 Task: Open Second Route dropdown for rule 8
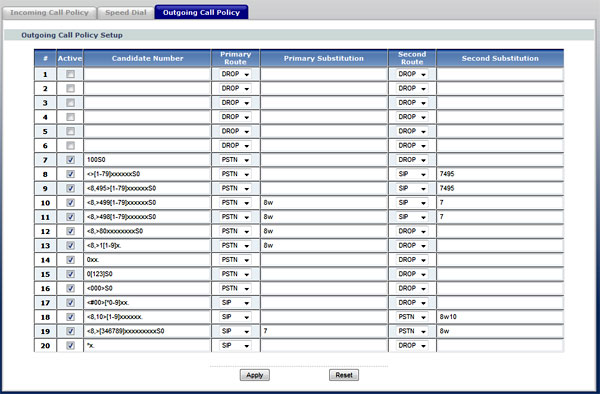[412, 174]
